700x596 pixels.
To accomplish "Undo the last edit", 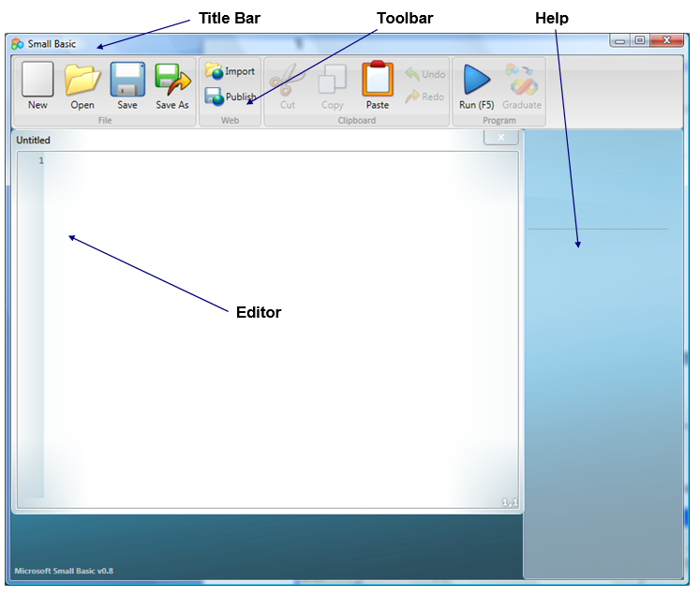I will pos(425,74).
